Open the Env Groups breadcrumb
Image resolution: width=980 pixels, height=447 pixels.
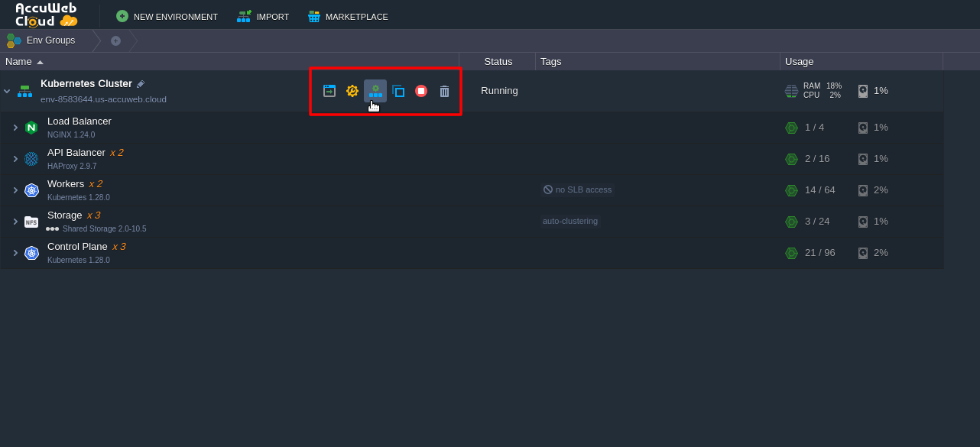[x=50, y=40]
